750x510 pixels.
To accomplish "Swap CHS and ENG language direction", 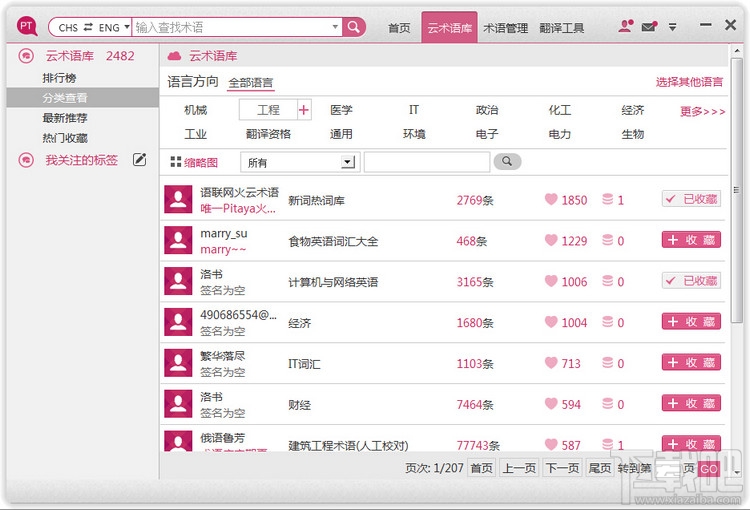I will point(88,27).
